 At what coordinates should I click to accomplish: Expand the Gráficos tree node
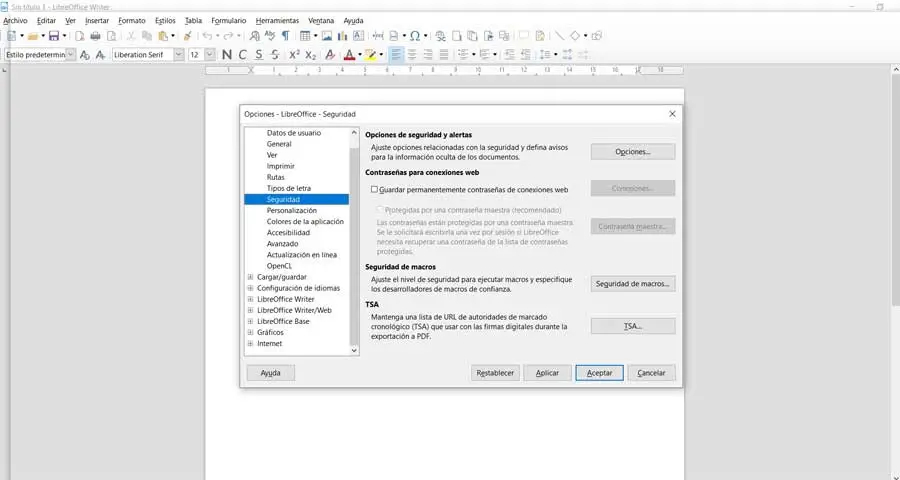click(250, 332)
